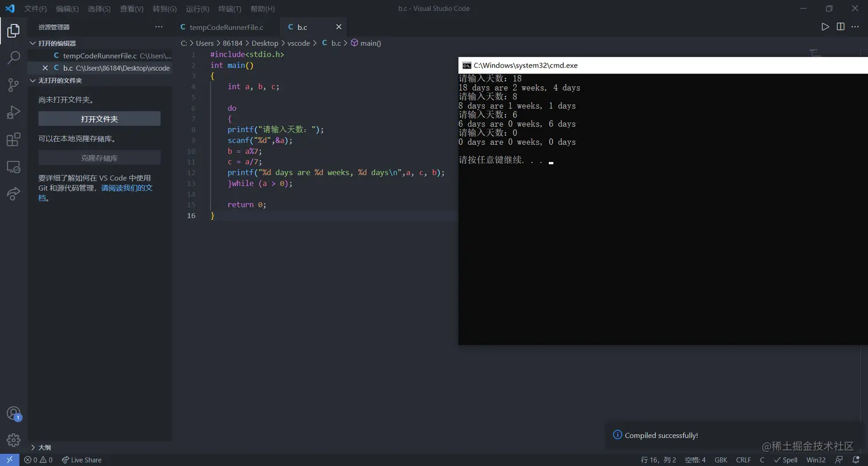Image resolution: width=868 pixels, height=466 pixels.
Task: Toggle the Spell checker in status bar
Action: point(786,460)
